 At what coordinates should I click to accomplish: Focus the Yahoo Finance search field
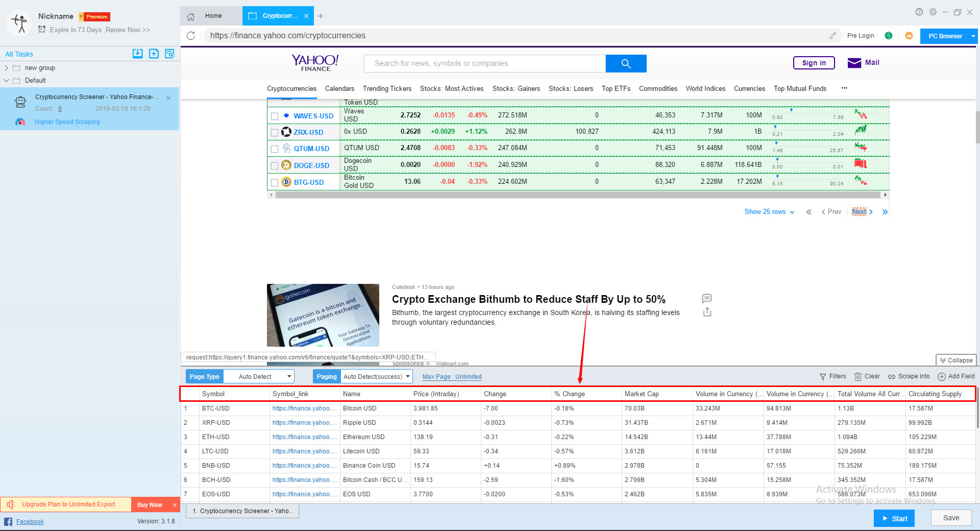point(485,63)
